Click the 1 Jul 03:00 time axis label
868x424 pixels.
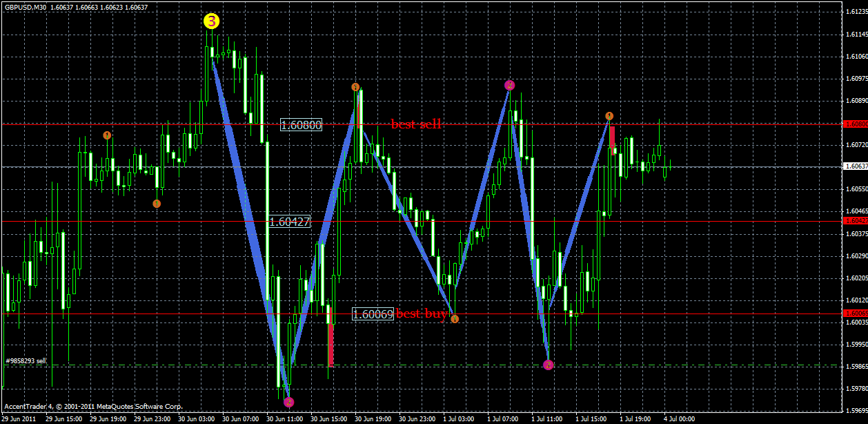click(x=459, y=418)
